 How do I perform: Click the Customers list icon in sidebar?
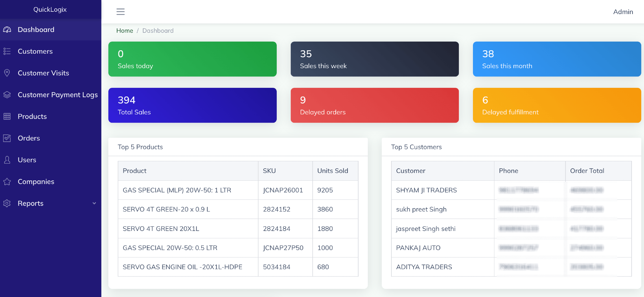coord(7,51)
